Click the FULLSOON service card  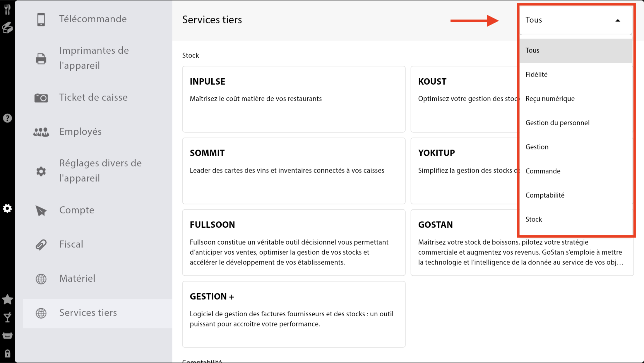click(x=294, y=242)
